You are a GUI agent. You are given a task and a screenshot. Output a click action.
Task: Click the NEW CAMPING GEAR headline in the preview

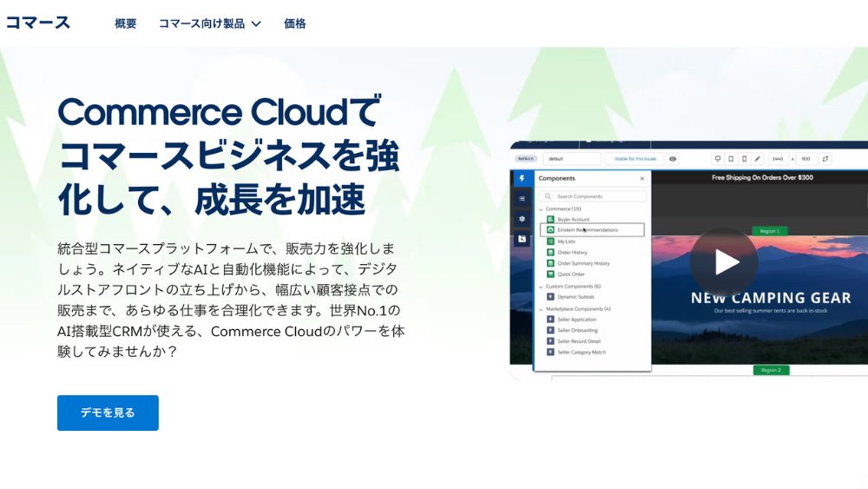771,298
